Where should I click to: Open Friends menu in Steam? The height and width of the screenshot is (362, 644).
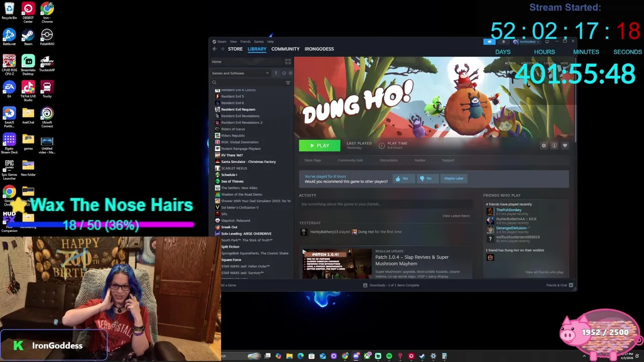pyautogui.click(x=246, y=42)
